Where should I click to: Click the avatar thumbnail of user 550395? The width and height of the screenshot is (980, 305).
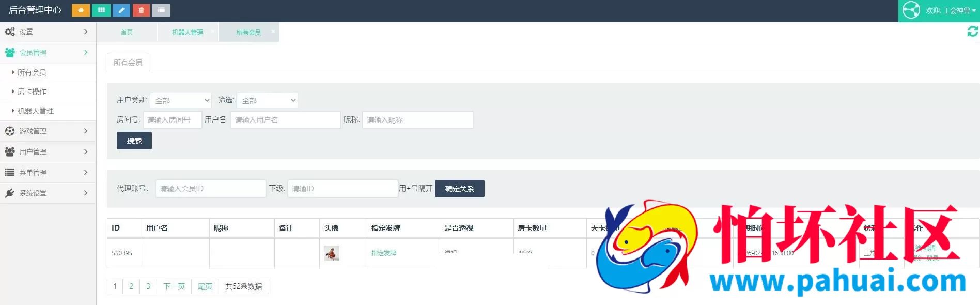coord(332,253)
